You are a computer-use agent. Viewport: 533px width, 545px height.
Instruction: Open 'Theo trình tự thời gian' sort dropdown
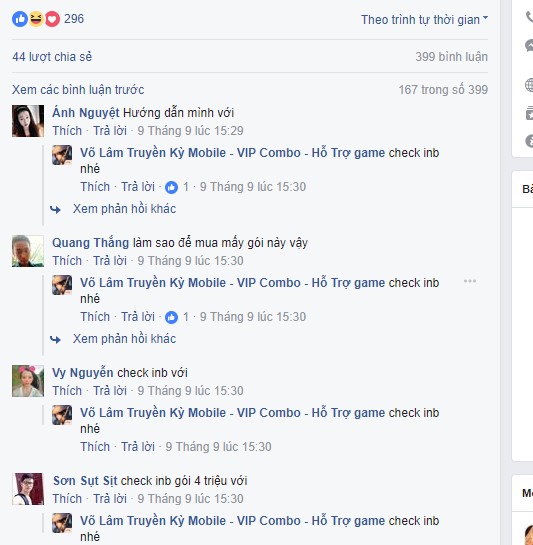click(424, 19)
